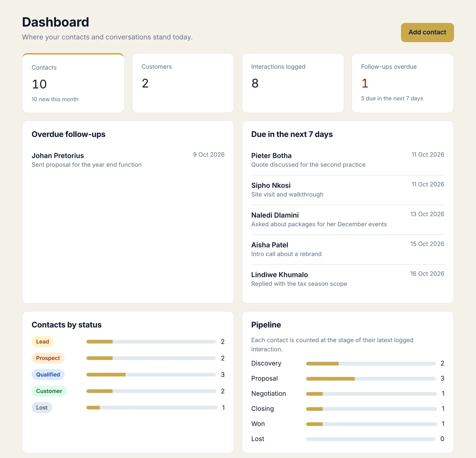
Task: Click 'Intro call about a rebrand' note
Action: click(286, 254)
